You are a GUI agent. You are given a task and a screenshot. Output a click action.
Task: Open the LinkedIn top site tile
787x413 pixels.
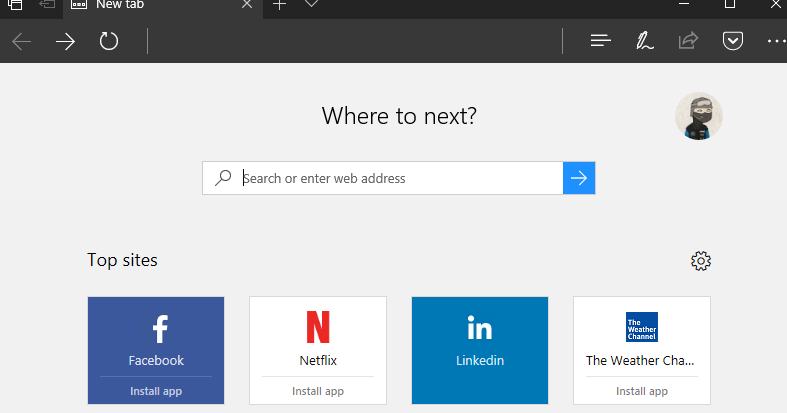click(x=479, y=340)
